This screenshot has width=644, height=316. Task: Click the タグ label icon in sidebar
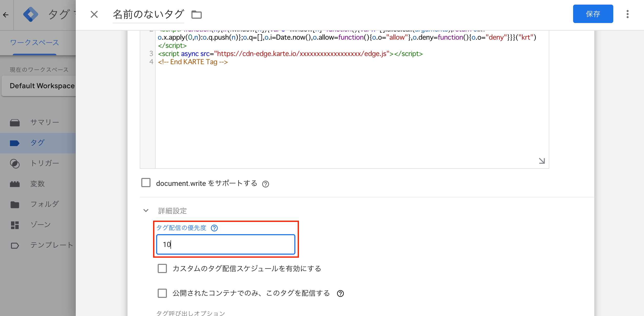(15, 143)
